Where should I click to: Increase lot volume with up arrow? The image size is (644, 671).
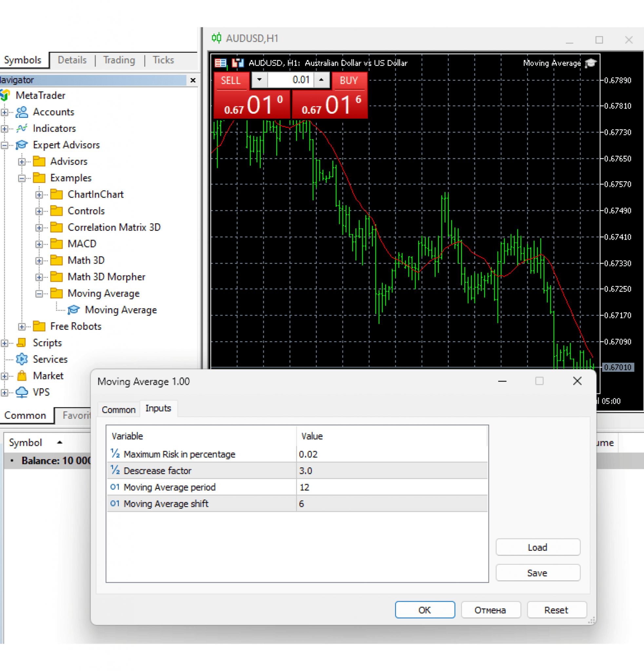click(x=321, y=80)
